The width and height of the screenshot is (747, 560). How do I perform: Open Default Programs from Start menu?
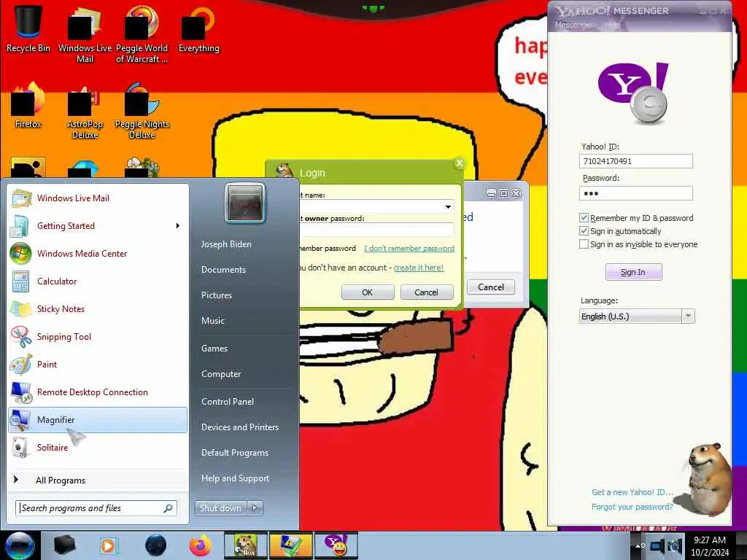pyautogui.click(x=235, y=453)
